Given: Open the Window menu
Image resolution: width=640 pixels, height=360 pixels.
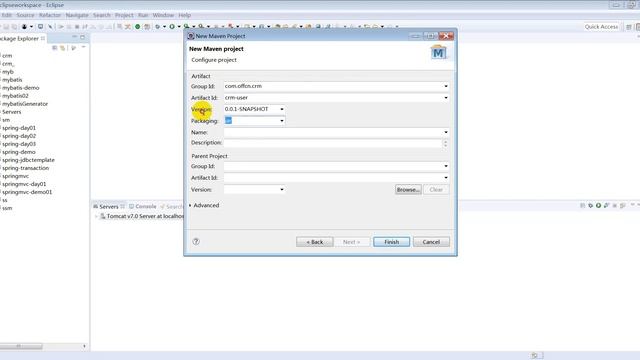Looking at the screenshot, I should click(163, 15).
